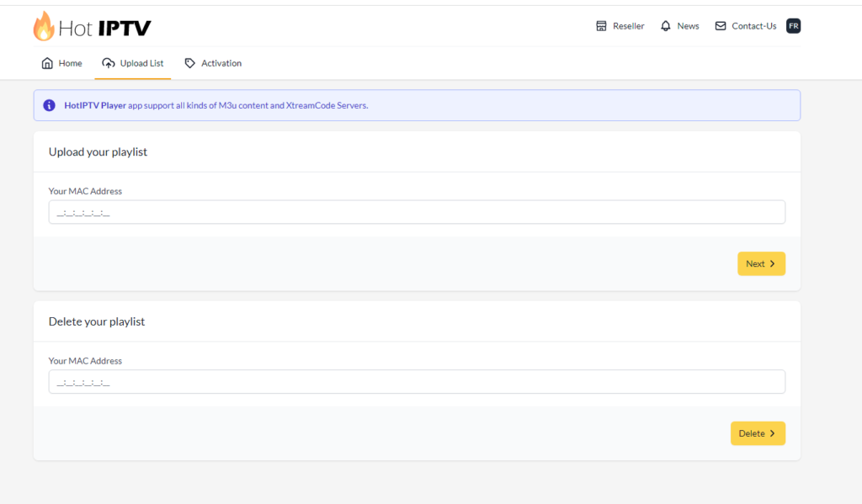This screenshot has height=504, width=862.
Task: Switch language with the FR badge
Action: [793, 26]
